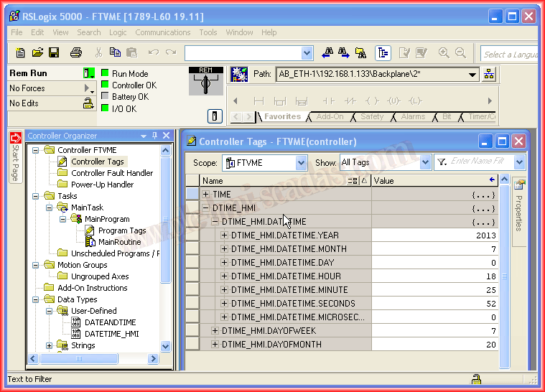Click the RSWho network browse icon

click(x=490, y=74)
